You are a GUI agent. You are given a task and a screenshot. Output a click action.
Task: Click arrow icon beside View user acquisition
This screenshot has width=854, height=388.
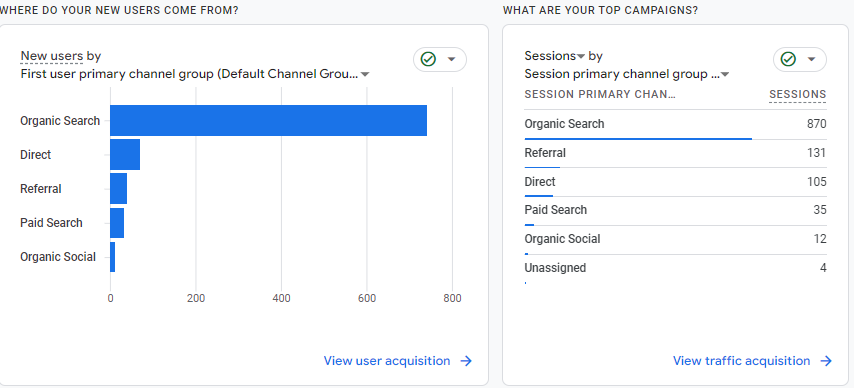pos(466,361)
